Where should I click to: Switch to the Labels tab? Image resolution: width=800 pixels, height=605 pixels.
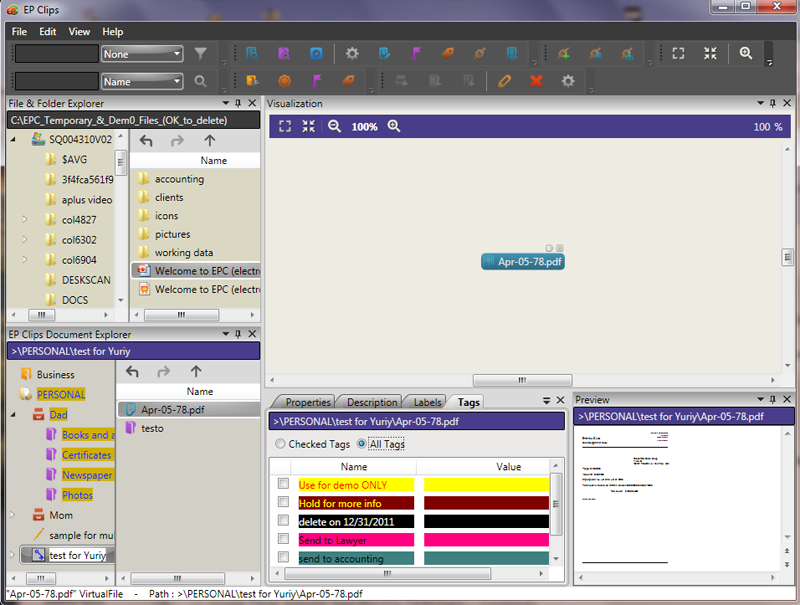click(427, 402)
